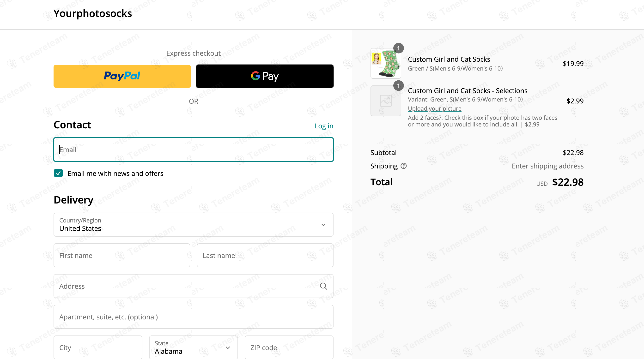Click the First name field
The width and height of the screenshot is (644, 359).
point(122,255)
